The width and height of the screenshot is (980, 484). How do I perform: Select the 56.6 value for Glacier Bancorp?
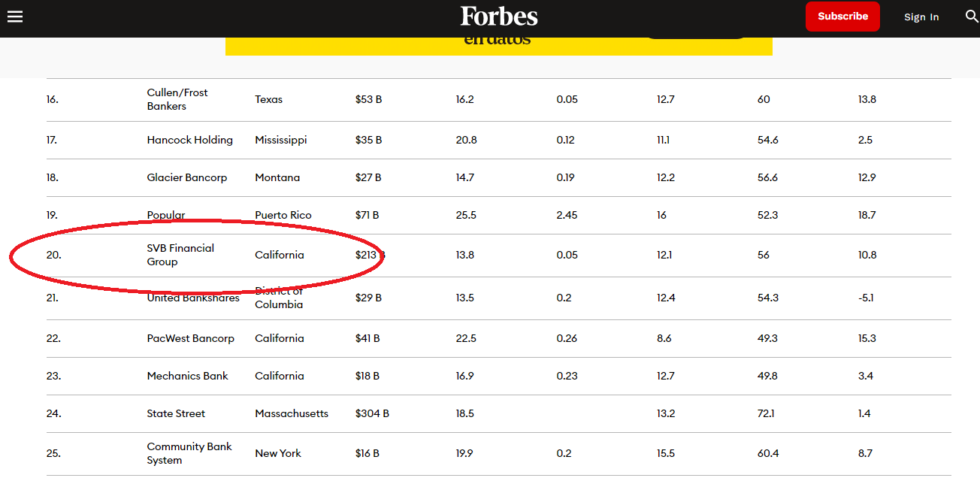(x=767, y=177)
